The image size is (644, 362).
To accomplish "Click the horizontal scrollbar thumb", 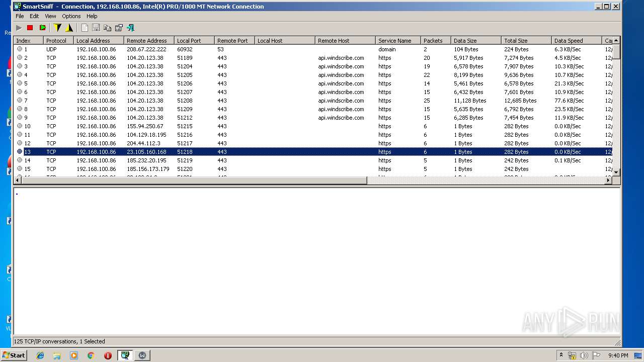I will click(x=194, y=180).
